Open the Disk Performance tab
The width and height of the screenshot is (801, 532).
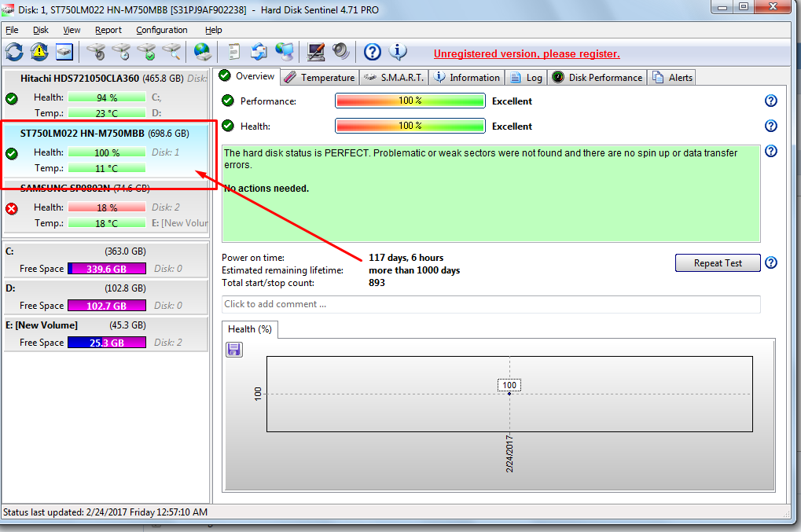coord(597,78)
